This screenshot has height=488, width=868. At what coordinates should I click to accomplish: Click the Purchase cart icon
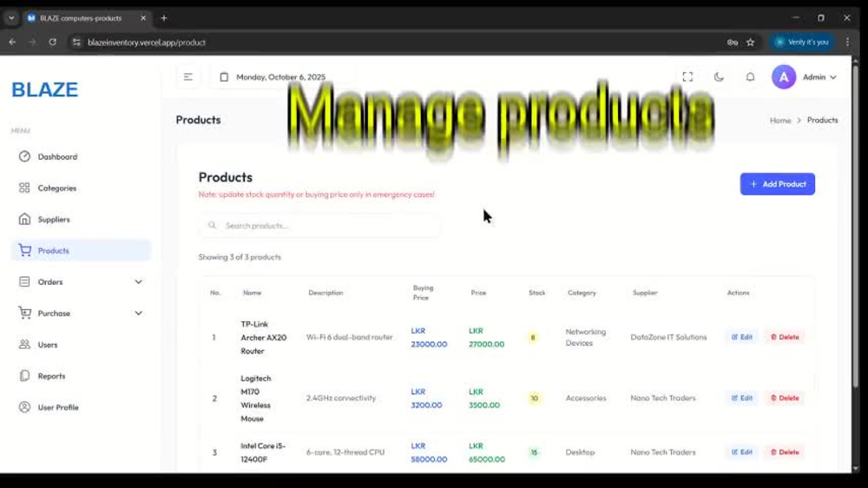click(24, 313)
